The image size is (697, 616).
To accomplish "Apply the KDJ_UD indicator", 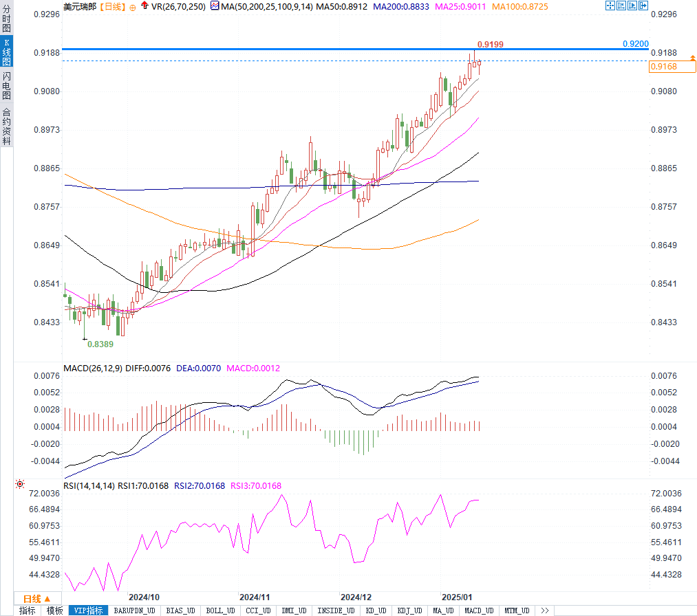I will (409, 610).
